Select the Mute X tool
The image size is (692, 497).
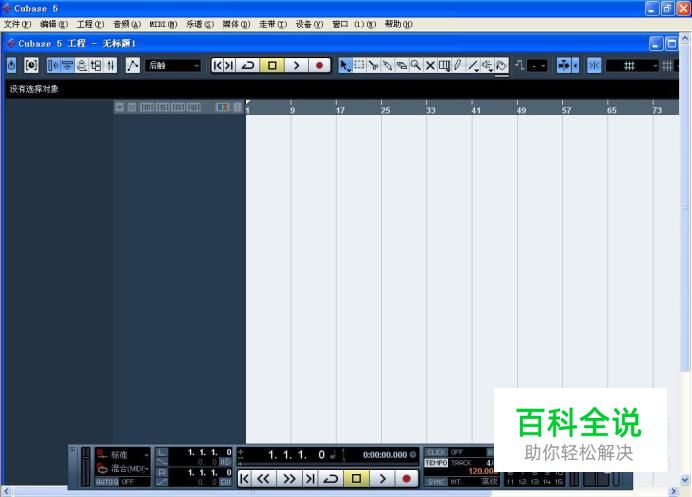pos(430,65)
